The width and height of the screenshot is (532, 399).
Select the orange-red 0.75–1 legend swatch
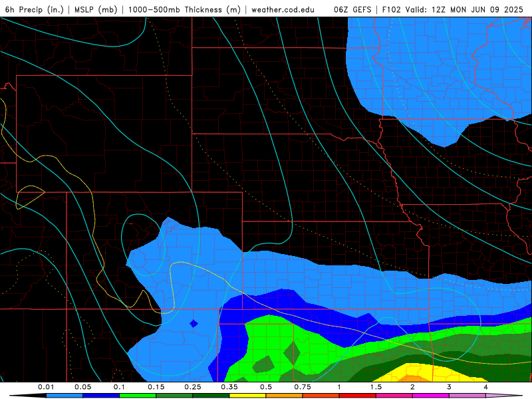coord(321,396)
